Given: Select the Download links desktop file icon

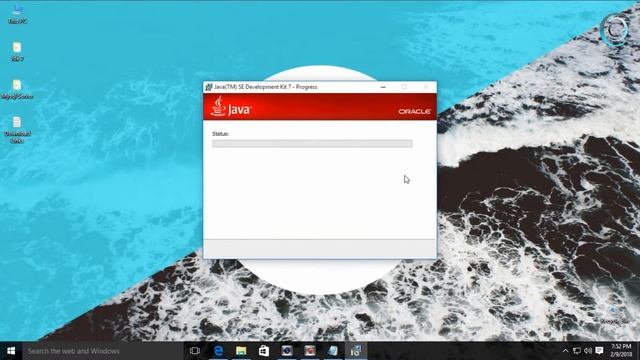Looking at the screenshot, I should [x=17, y=129].
